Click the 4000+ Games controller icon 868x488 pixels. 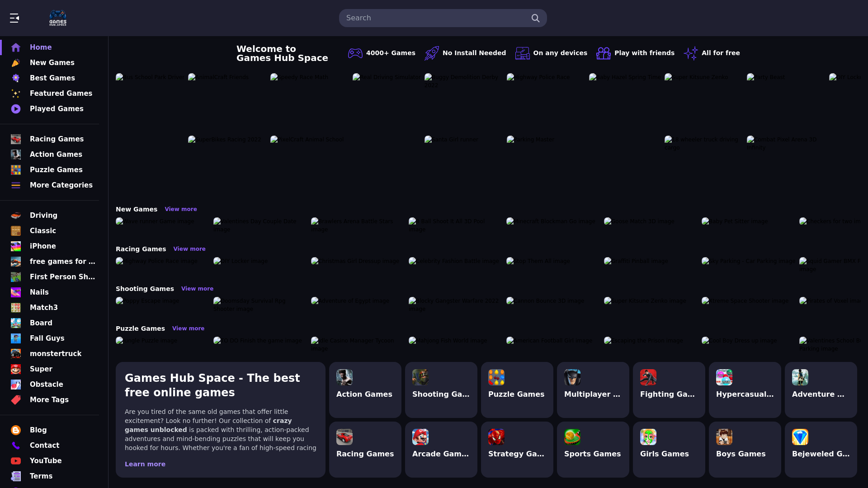(355, 53)
